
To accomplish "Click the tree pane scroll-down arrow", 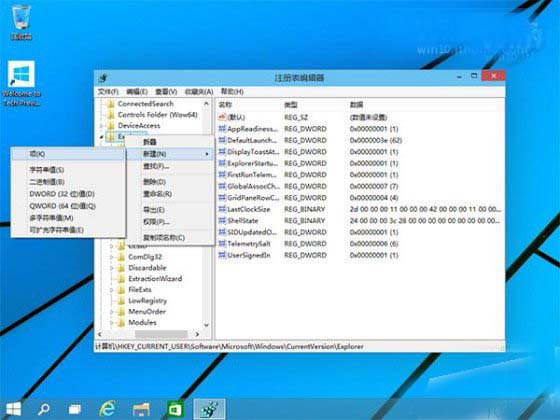I will coord(206,325).
